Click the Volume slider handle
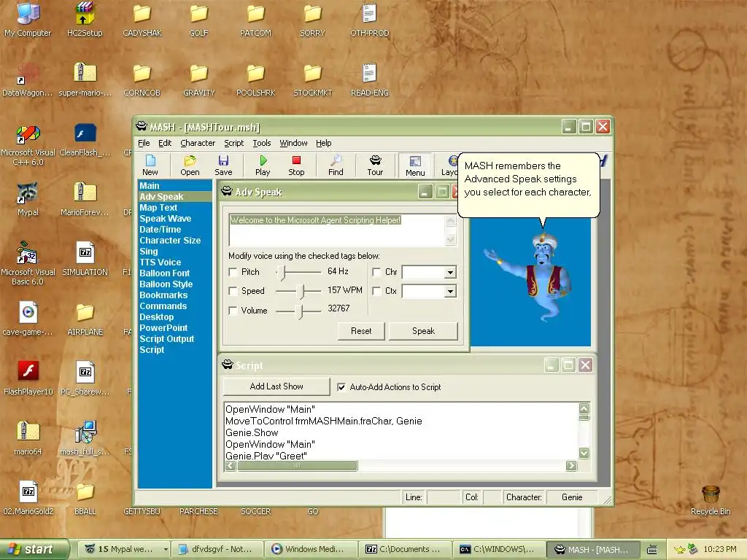 [x=299, y=311]
